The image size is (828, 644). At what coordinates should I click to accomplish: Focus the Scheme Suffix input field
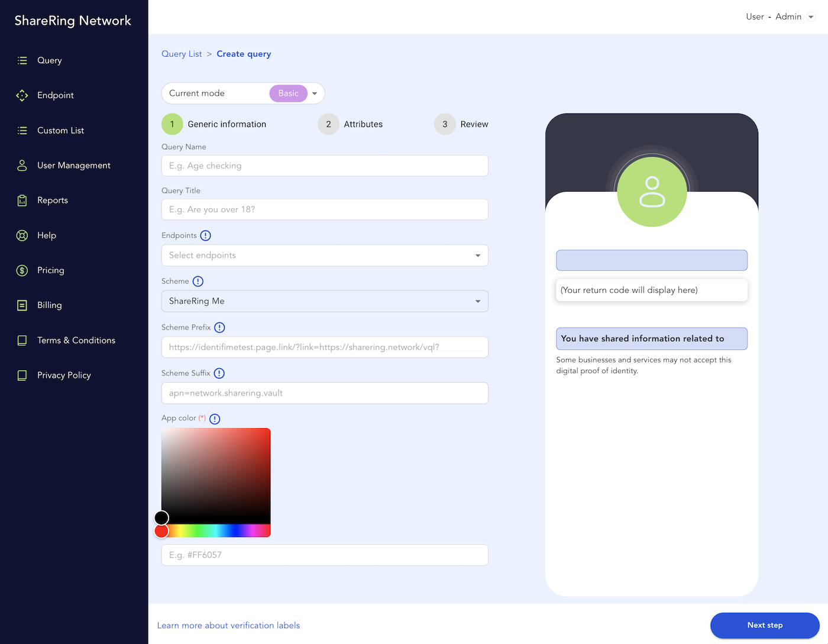click(x=325, y=393)
